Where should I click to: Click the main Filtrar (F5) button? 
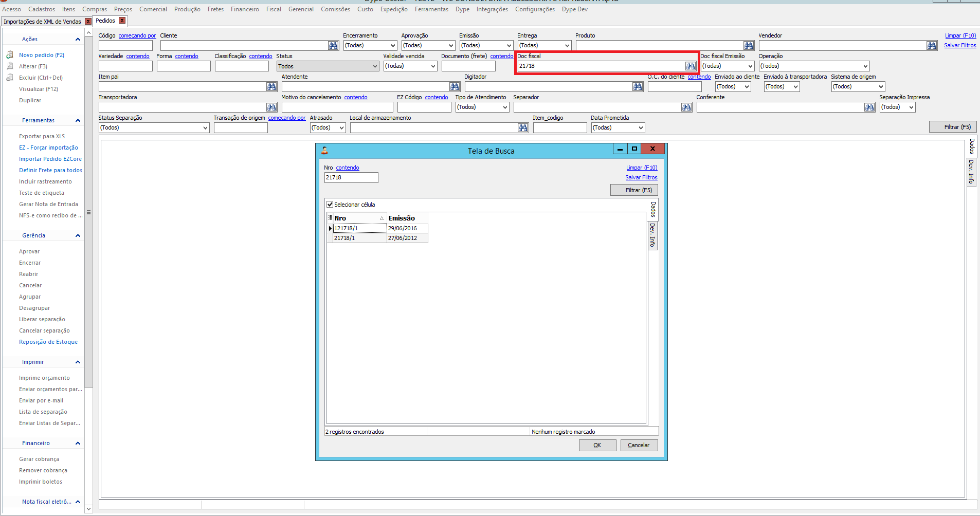953,127
